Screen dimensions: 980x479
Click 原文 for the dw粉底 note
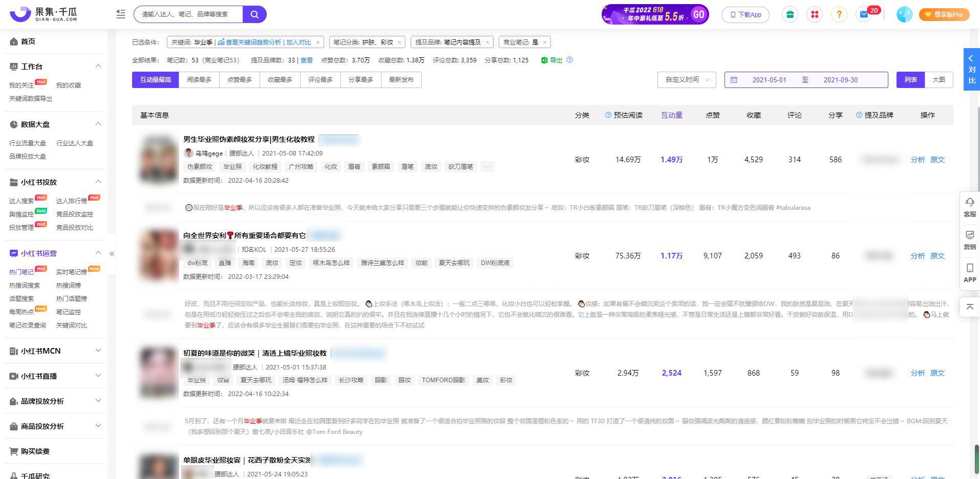click(x=938, y=256)
